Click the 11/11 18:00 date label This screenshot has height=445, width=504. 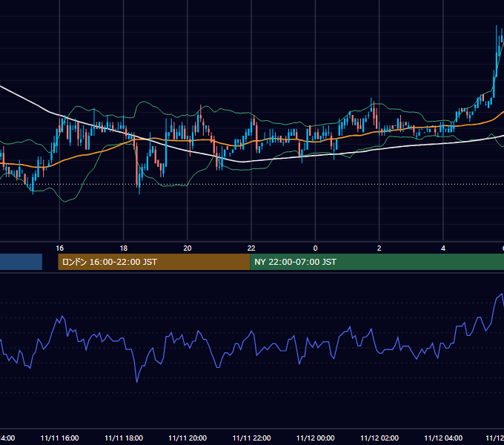(x=124, y=438)
